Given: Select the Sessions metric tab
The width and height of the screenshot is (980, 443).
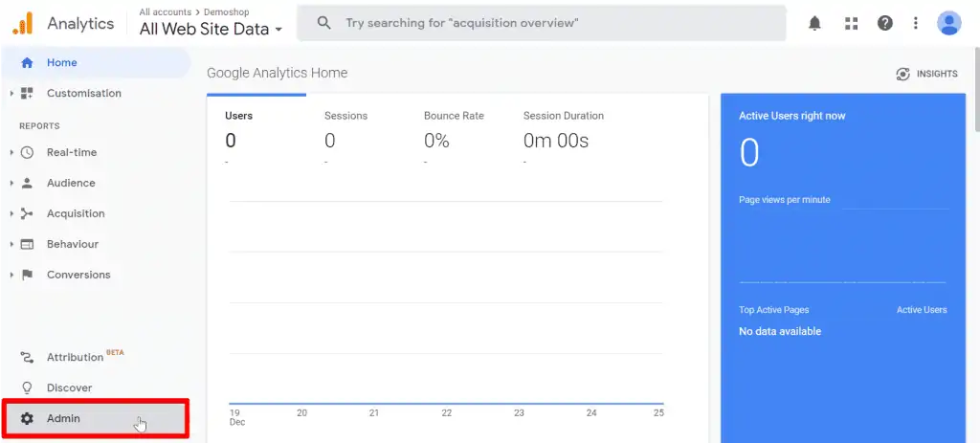Looking at the screenshot, I should (356, 131).
